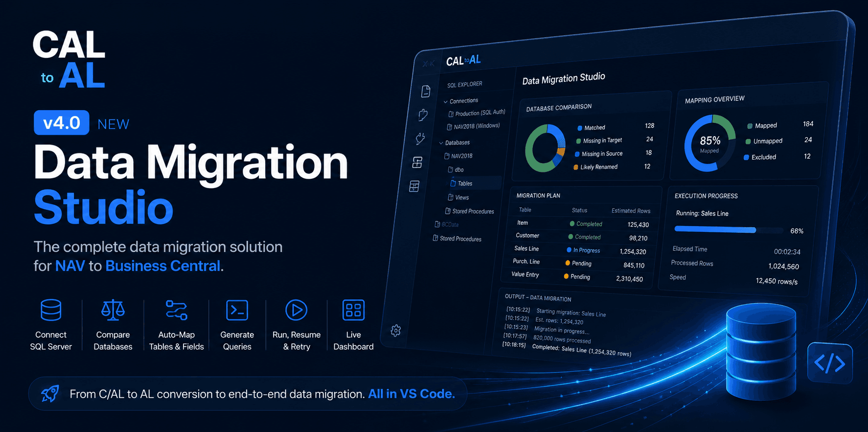Image resolution: width=868 pixels, height=432 pixels.
Task: Click the 85% Mapped donut chart
Action: pyautogui.click(x=709, y=144)
